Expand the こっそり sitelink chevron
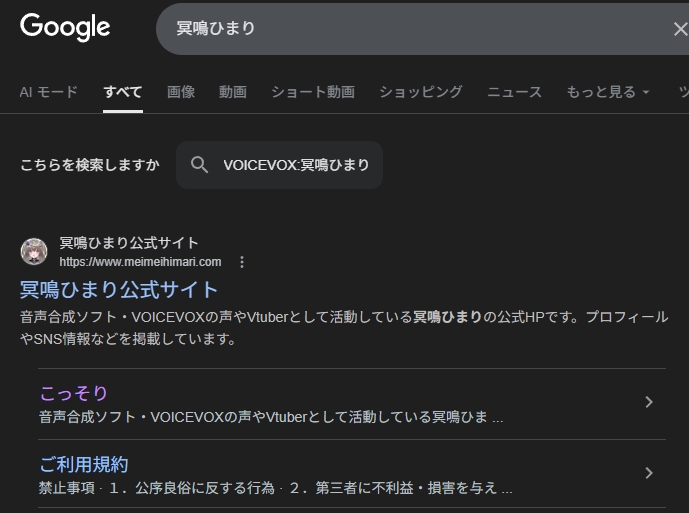The image size is (689, 513). point(648,402)
